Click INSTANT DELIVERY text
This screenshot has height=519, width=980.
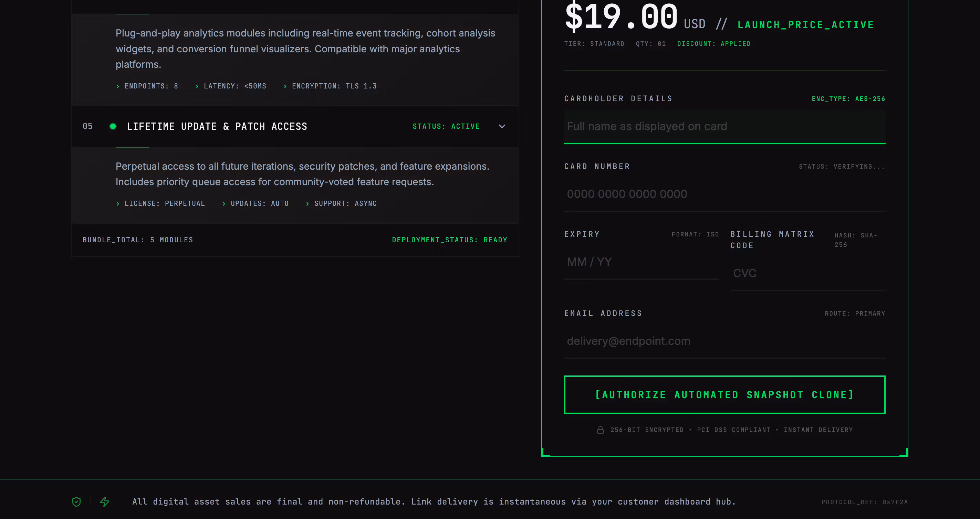(x=818, y=430)
